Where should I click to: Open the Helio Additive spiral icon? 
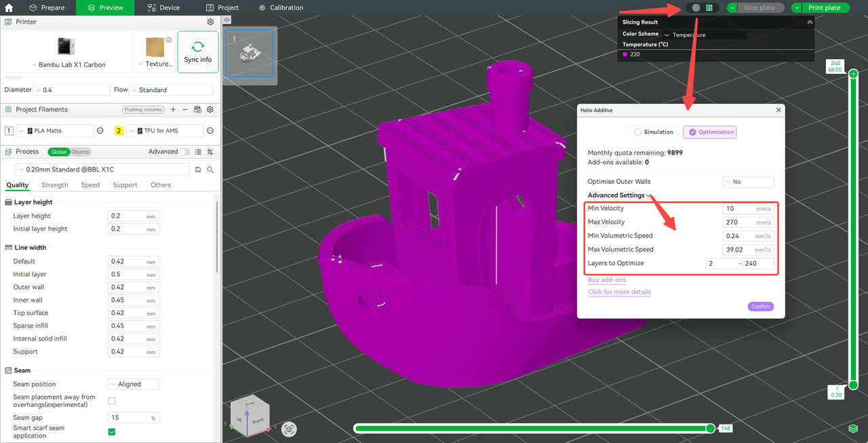point(696,7)
